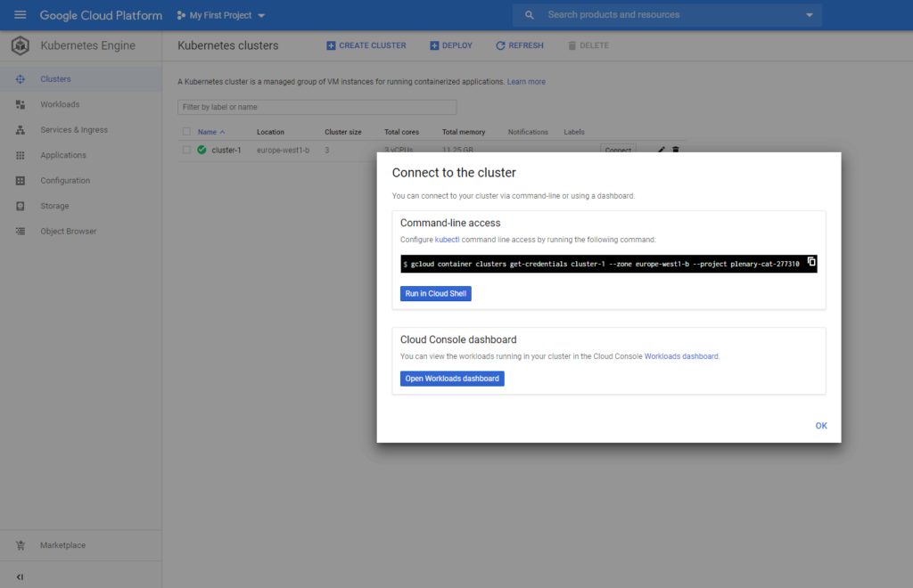The image size is (913, 588).
Task: Copy the gcloud command to clipboard
Action: click(811, 262)
